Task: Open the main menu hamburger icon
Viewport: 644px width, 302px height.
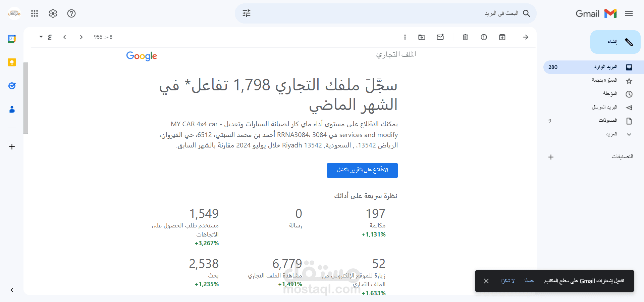Action: 629,13
